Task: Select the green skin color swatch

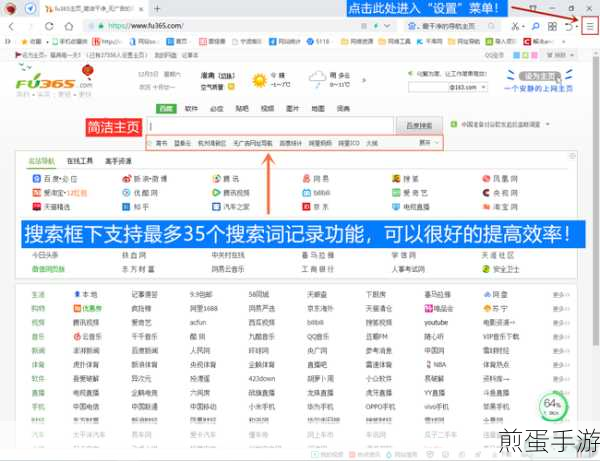Action: click(x=525, y=55)
